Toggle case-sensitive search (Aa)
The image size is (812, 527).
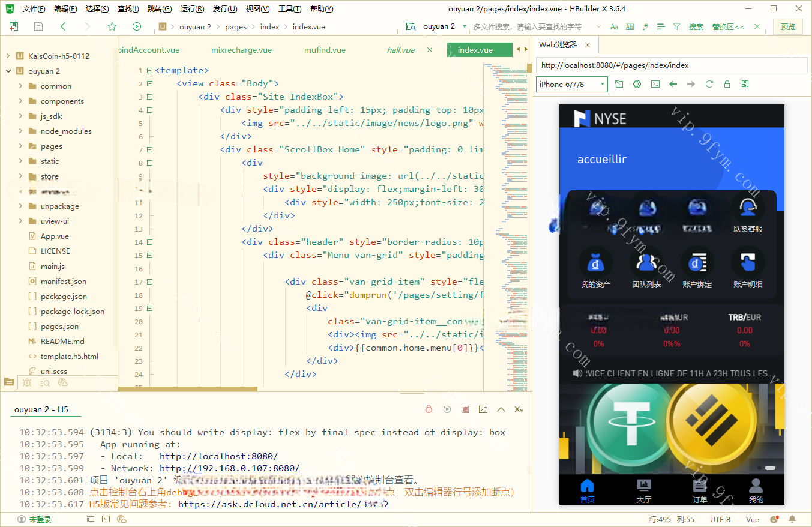tap(614, 27)
